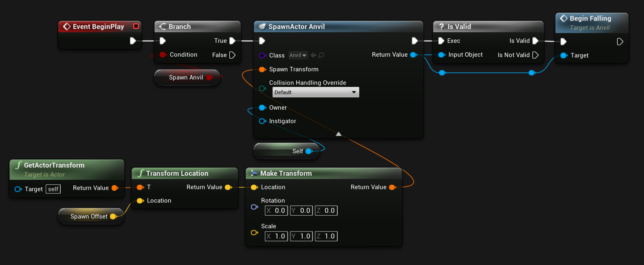The width and height of the screenshot is (644, 265).
Task: Open Collision Handling Override Default dropdown
Action: (316, 93)
